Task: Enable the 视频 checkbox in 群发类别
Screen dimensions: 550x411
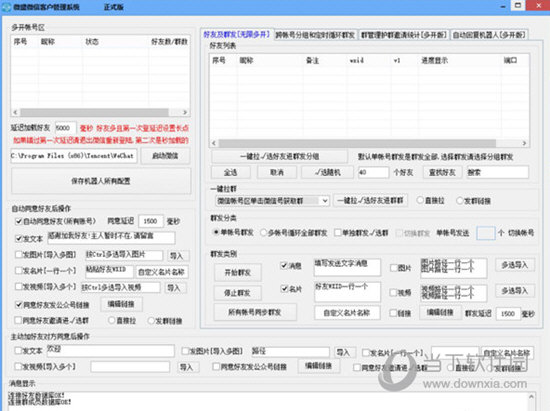Action: pos(394,292)
